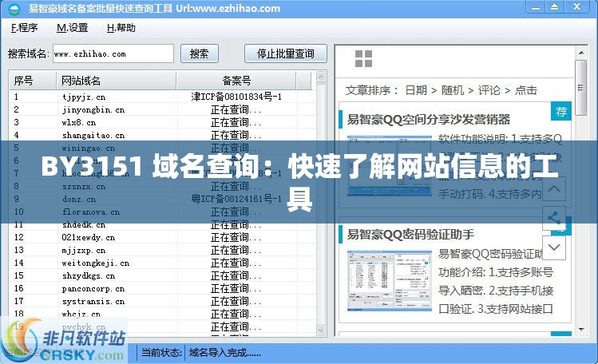The width and height of the screenshot is (598, 364).
Task: Select row panconcorp.cn
Action: (x=162, y=288)
